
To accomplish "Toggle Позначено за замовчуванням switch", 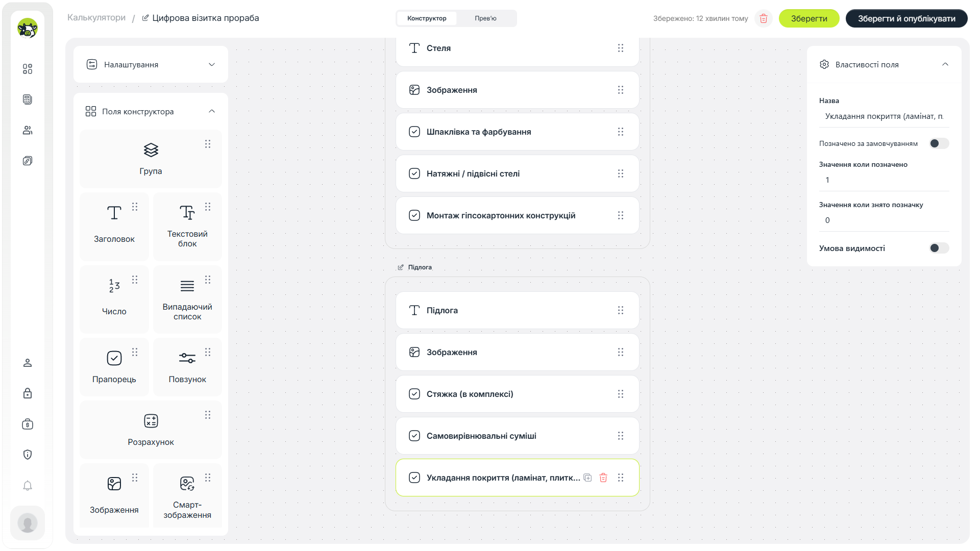I will (x=939, y=143).
